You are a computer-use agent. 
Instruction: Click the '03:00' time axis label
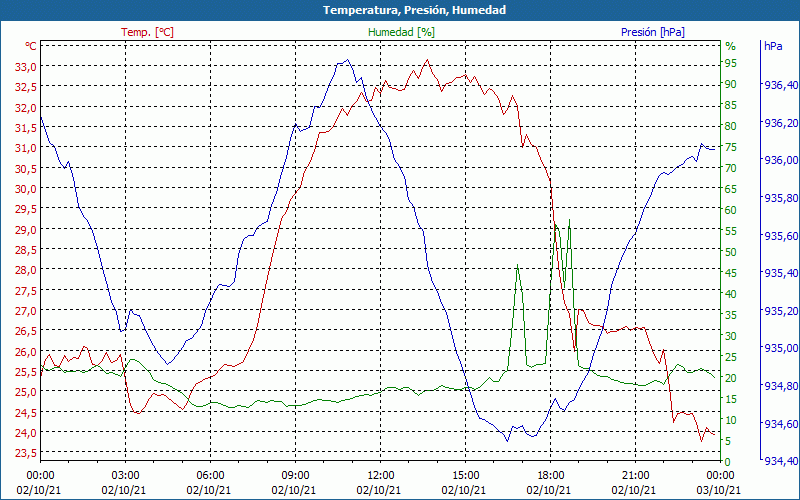pyautogui.click(x=126, y=476)
